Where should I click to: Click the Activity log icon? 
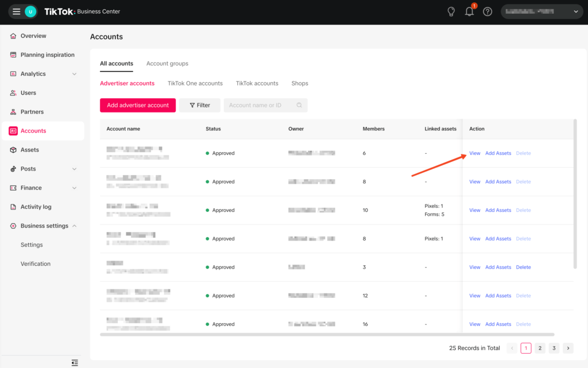pyautogui.click(x=13, y=207)
